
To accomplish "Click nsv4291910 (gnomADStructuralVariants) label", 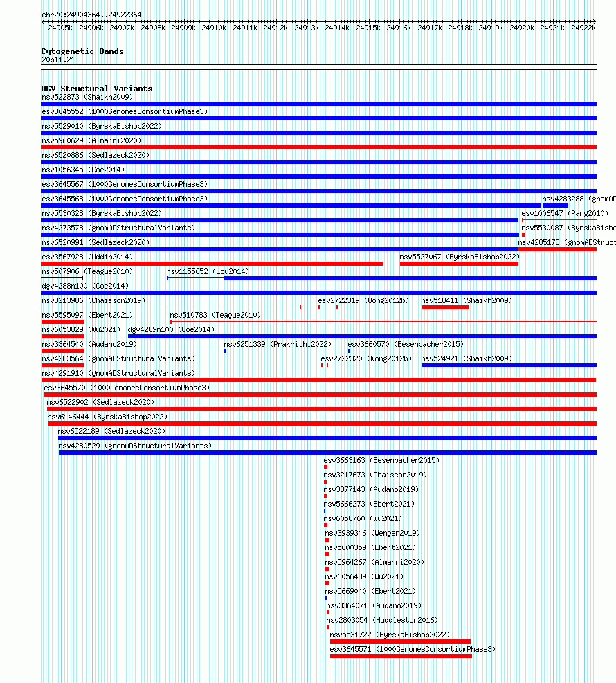I will [118, 373].
